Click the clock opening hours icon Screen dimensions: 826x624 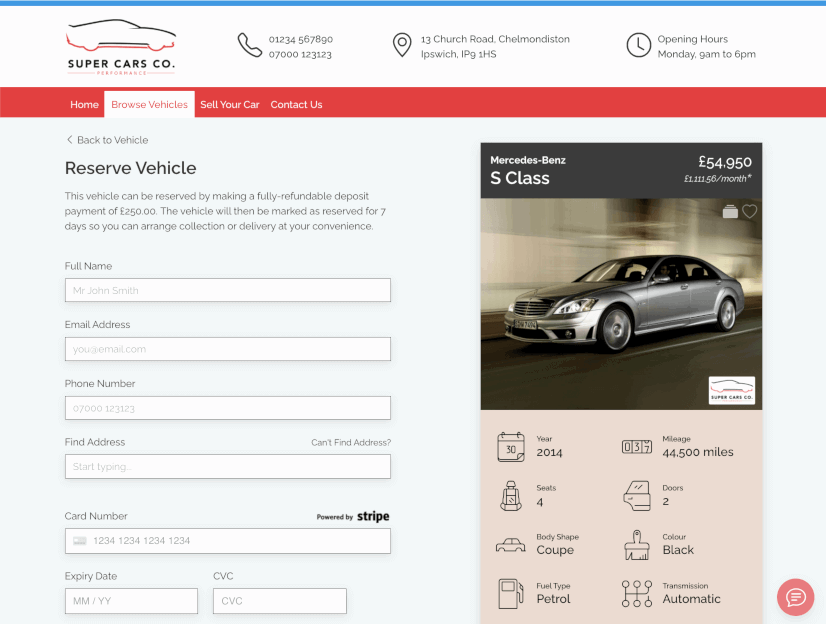tap(638, 45)
